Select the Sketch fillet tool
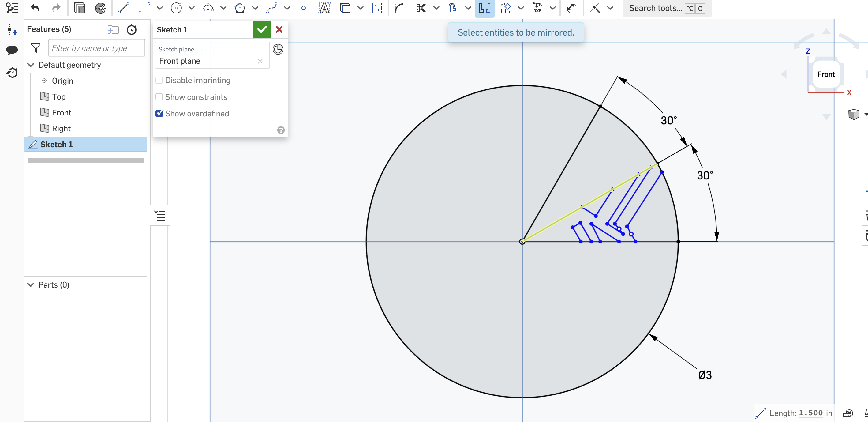This screenshot has width=868, height=422. click(400, 8)
